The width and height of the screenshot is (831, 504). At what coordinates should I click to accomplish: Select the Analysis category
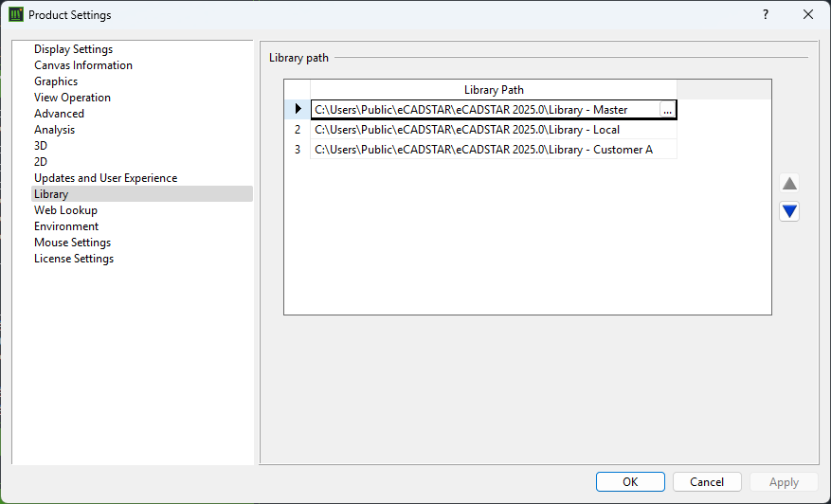(54, 130)
